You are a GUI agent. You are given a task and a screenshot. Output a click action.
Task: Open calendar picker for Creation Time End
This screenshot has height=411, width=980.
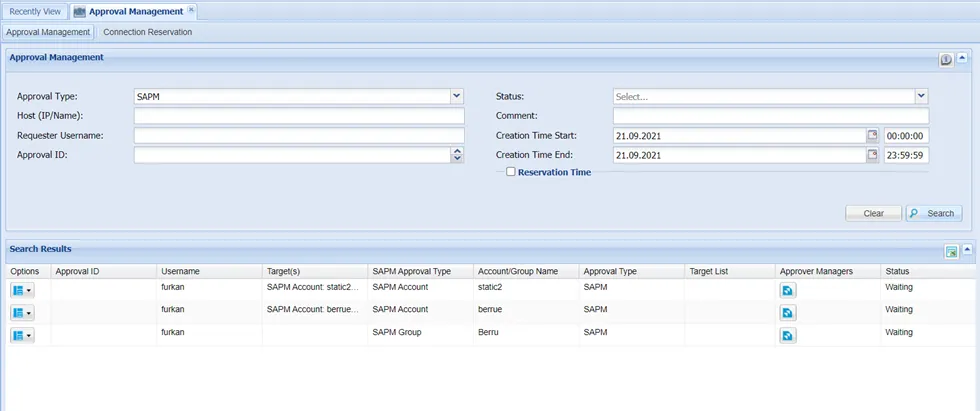(872, 155)
